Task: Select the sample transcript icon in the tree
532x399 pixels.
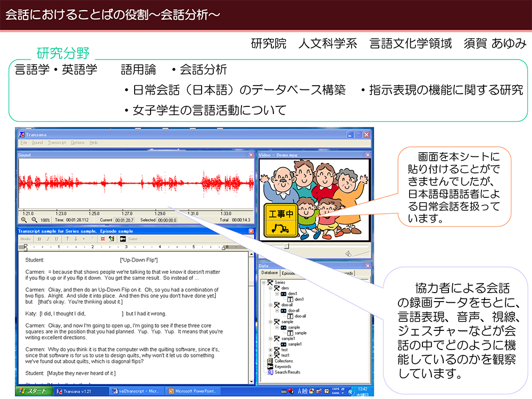Action: pos(290,333)
